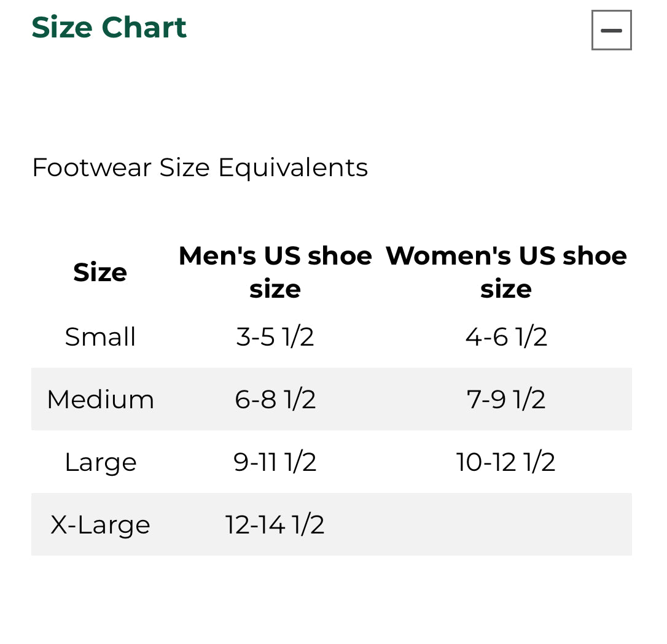Click the Large size row label
Image resolution: width=667 pixels, height=644 pixels.
(x=100, y=462)
